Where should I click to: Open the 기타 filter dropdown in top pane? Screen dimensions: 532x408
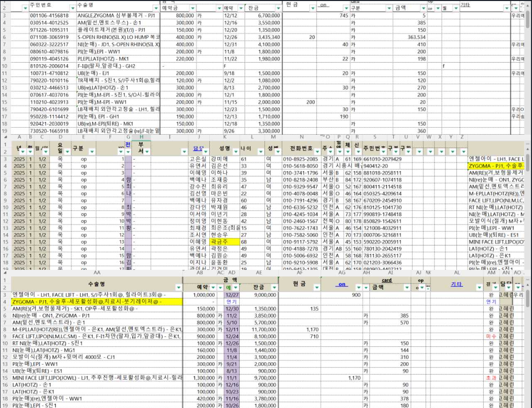tap(506, 8)
